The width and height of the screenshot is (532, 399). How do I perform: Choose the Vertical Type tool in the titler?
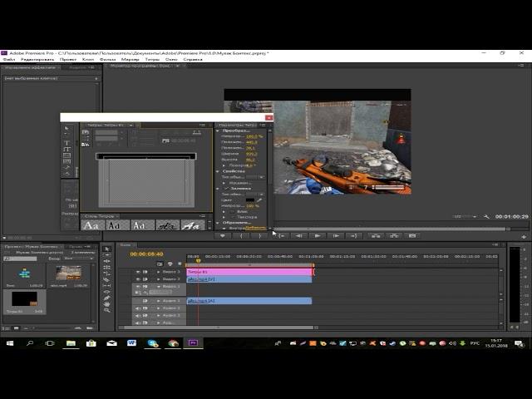(x=66, y=149)
